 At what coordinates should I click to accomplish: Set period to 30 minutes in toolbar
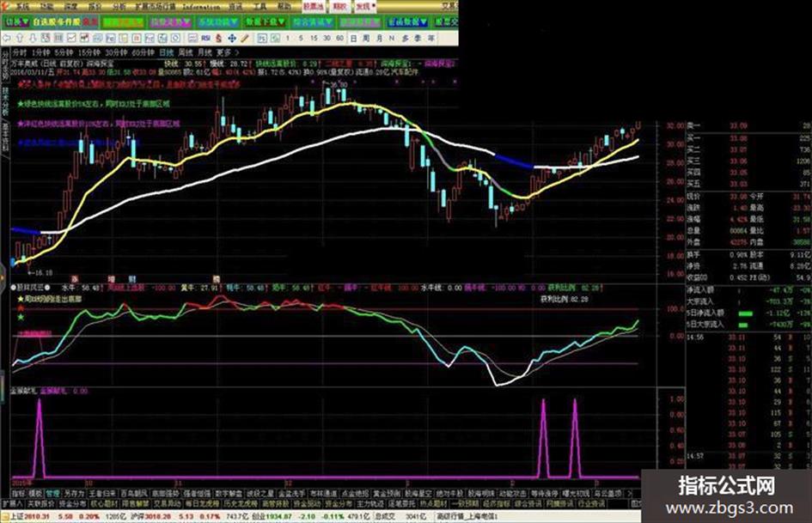pos(327,38)
